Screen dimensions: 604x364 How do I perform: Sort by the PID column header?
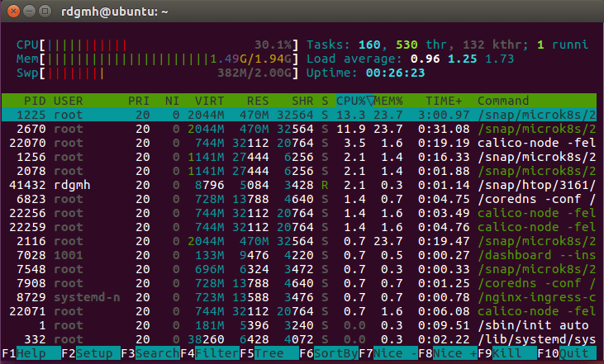pos(35,101)
